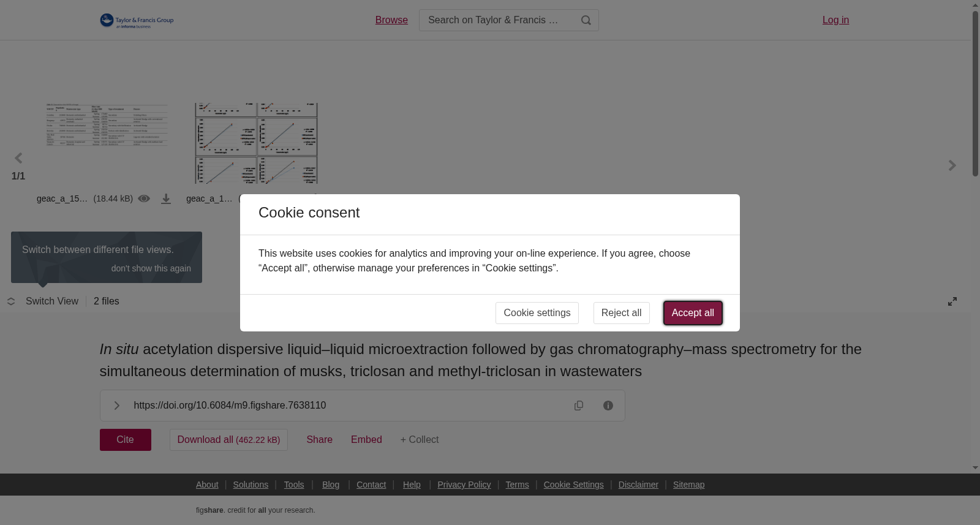Copy the DOI link

tap(579, 406)
